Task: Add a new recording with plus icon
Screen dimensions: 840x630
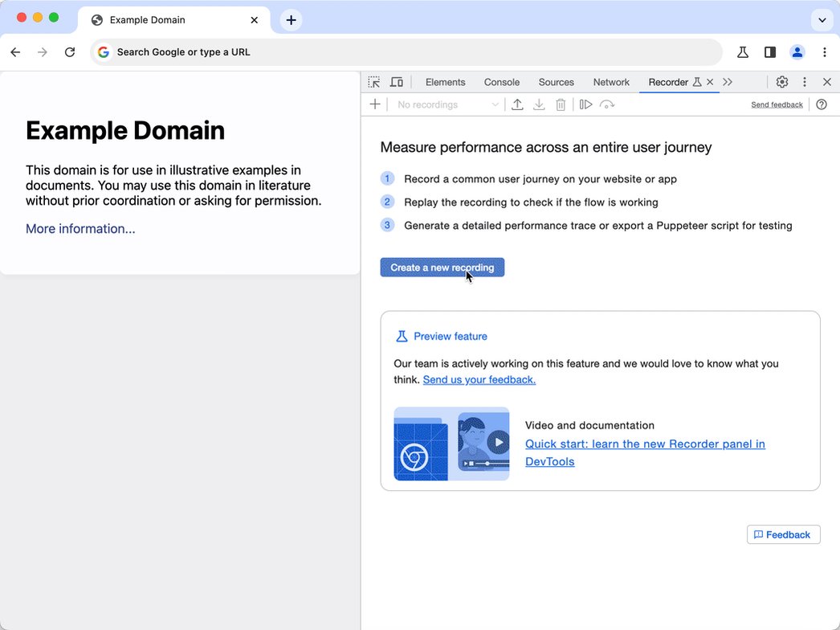Action: 375,104
